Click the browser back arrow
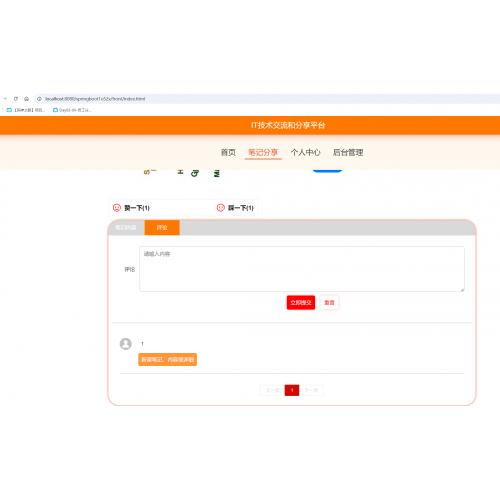 coord(5,99)
